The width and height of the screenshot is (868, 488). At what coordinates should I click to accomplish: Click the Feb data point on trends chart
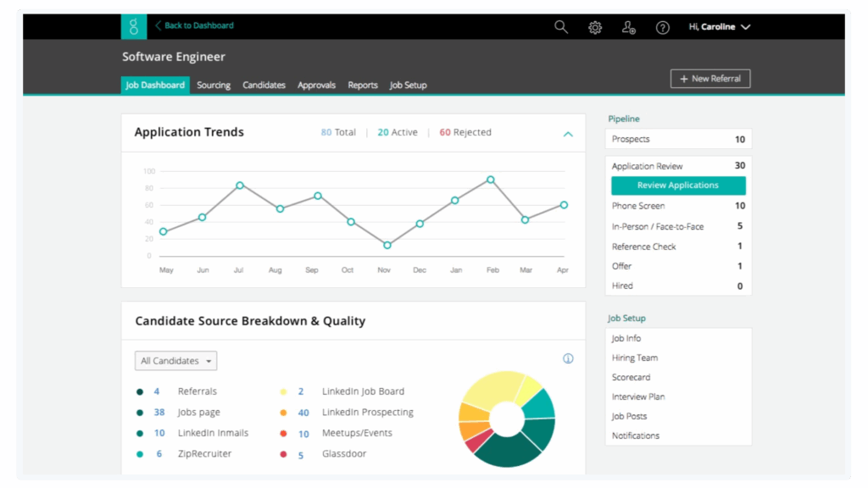490,180
